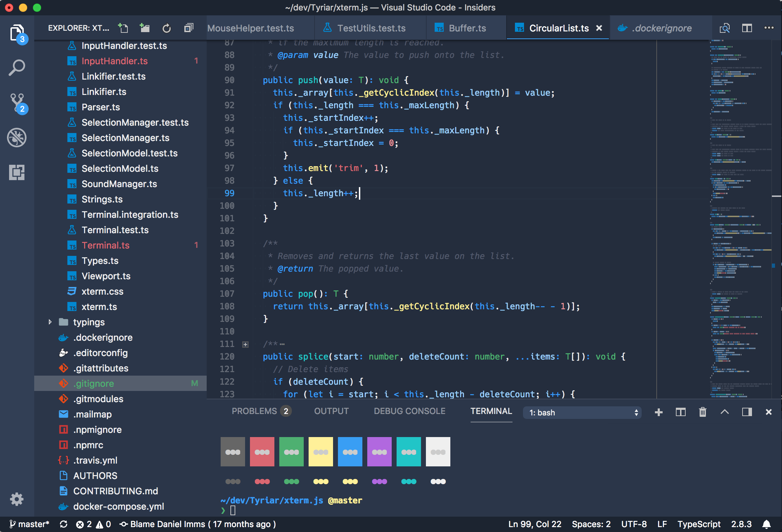
Task: Click the blue color block in terminal
Action: coord(350,452)
